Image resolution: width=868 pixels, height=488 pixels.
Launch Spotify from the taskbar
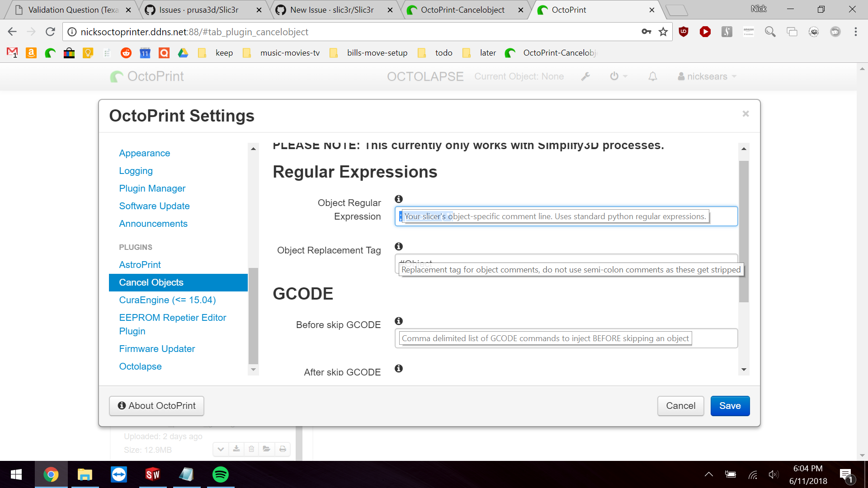pyautogui.click(x=220, y=474)
